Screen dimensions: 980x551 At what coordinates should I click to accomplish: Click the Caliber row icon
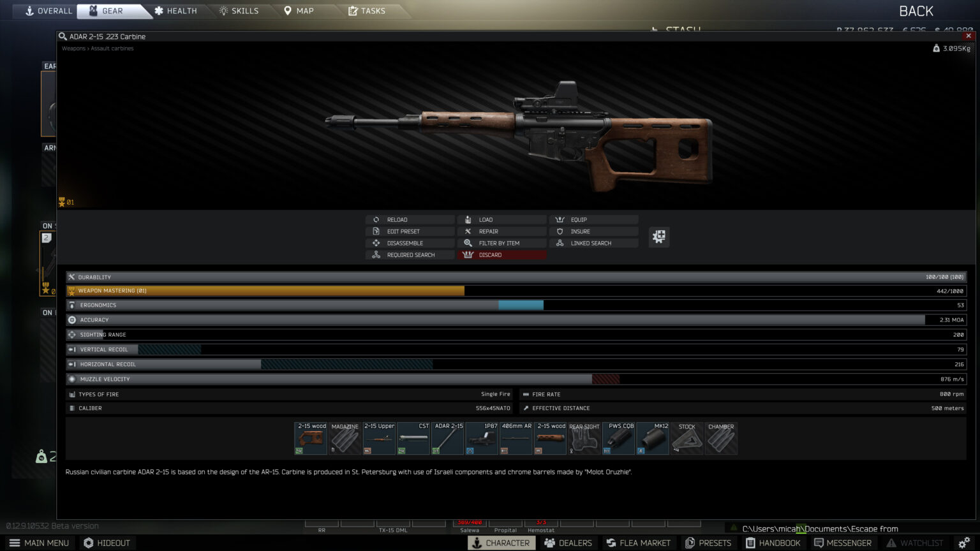72,408
